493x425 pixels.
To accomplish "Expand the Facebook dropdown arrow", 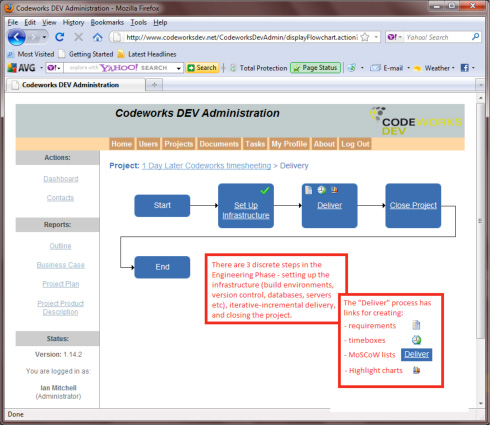I will tap(473, 68).
